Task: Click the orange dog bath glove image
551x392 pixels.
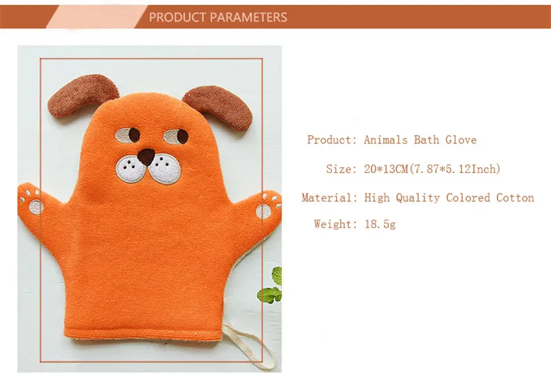Action: [149, 209]
